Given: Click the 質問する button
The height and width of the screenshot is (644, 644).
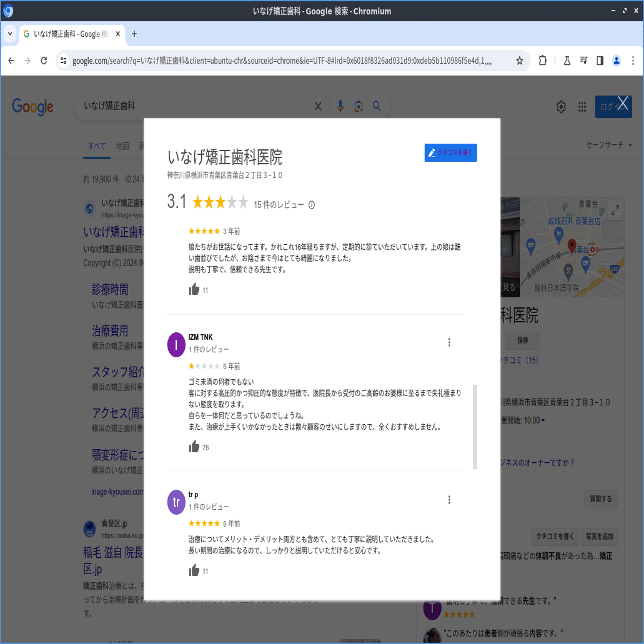Looking at the screenshot, I should pyautogui.click(x=600, y=498).
